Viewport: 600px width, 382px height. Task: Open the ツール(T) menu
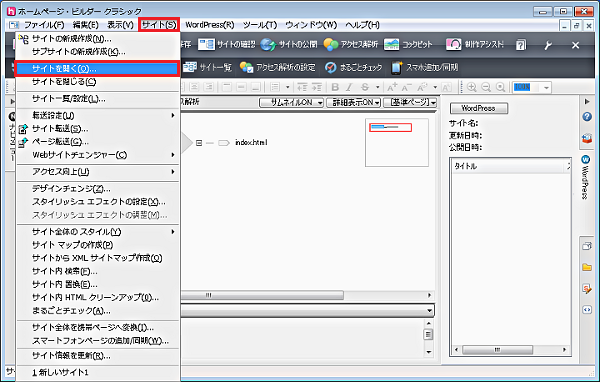(x=260, y=25)
